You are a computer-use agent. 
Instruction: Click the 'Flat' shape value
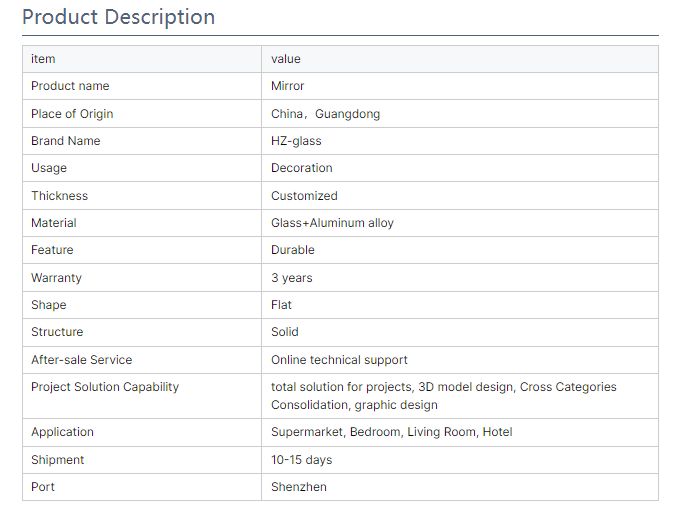(281, 305)
